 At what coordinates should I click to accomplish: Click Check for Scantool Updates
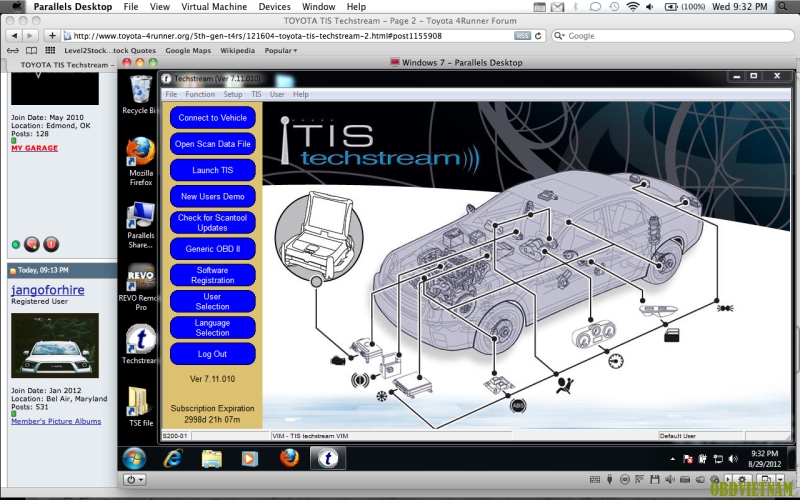212,223
